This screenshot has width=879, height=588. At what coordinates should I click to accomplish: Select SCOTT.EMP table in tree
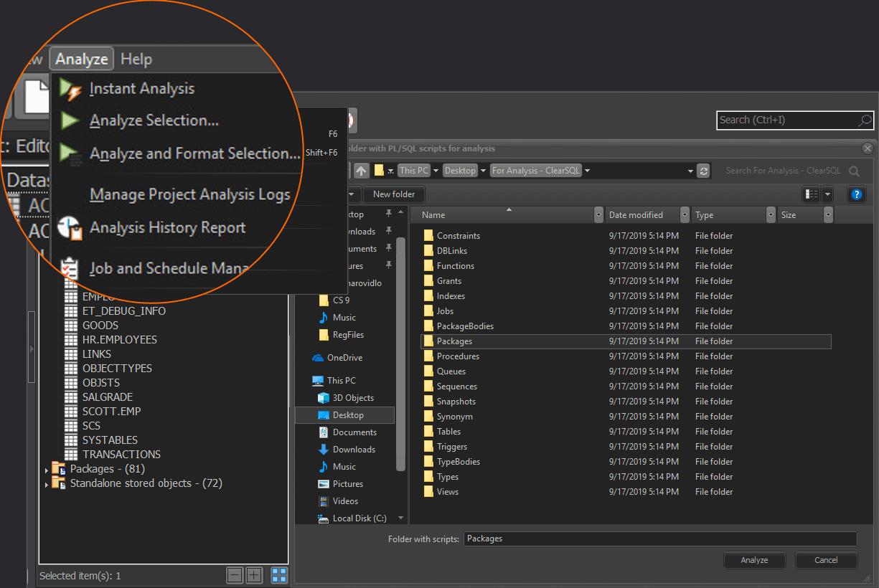click(x=111, y=412)
